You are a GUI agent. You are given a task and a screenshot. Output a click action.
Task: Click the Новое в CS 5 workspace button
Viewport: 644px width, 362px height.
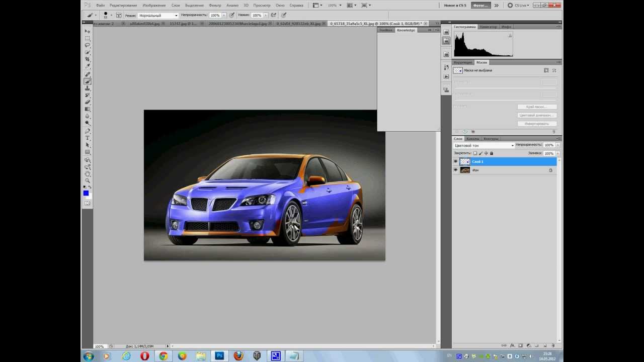pos(455,6)
